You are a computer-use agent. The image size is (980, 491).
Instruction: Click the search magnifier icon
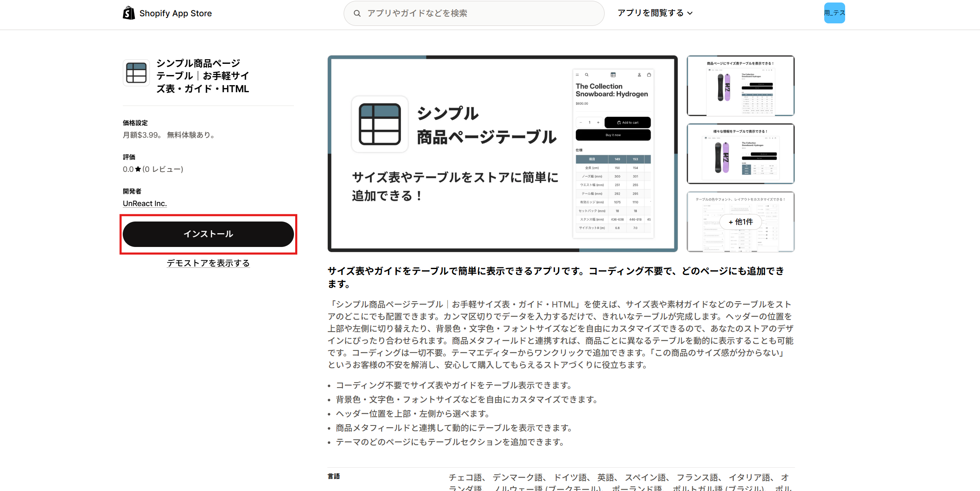pos(357,13)
